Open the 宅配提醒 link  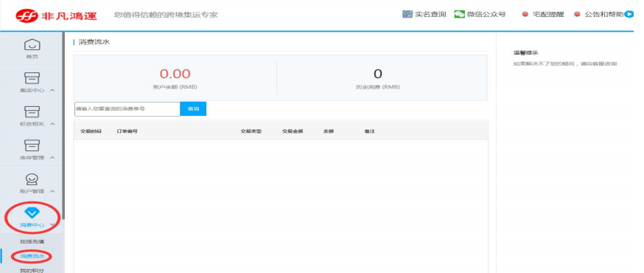pos(548,15)
